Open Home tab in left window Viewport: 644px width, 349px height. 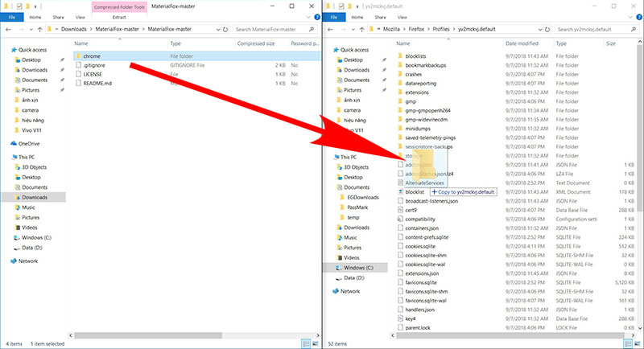coord(35,17)
